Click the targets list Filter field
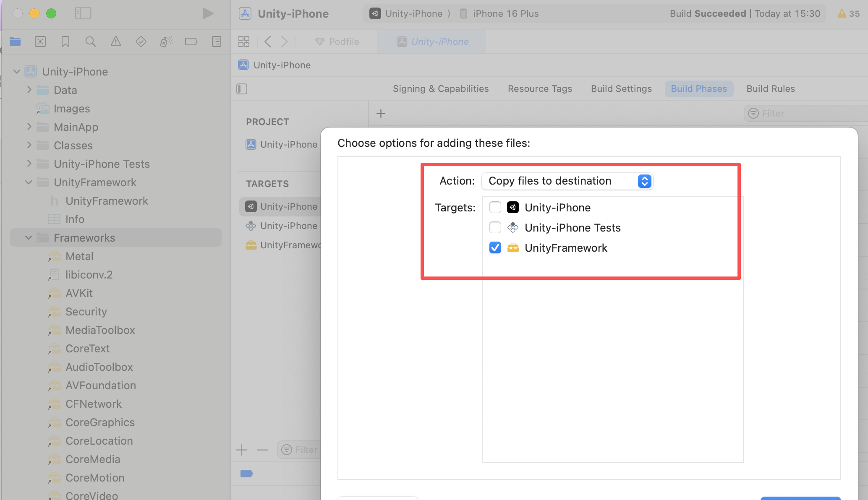 [300, 450]
